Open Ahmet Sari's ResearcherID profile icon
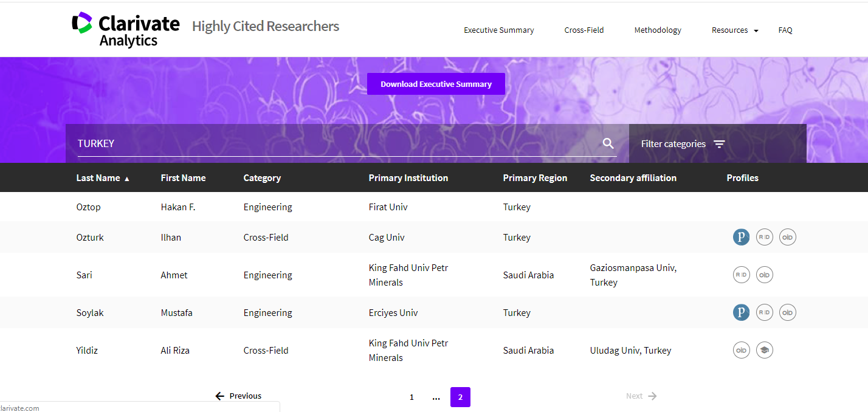 741,275
